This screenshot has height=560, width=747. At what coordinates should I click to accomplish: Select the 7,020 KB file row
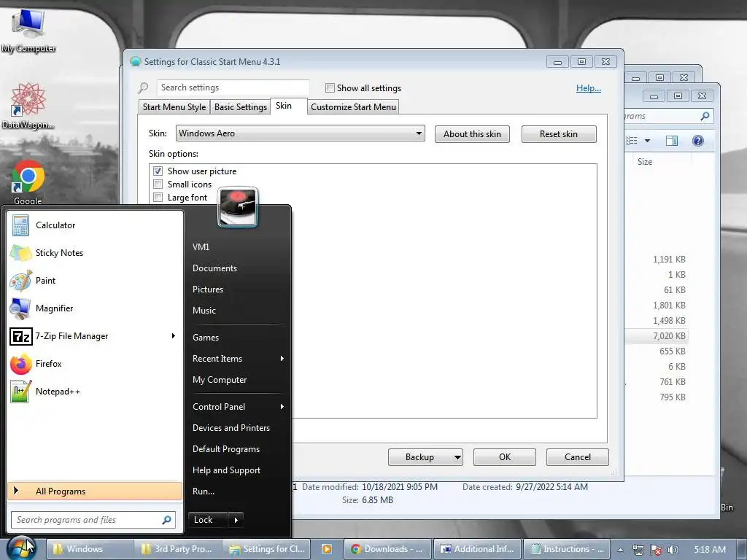pos(657,336)
